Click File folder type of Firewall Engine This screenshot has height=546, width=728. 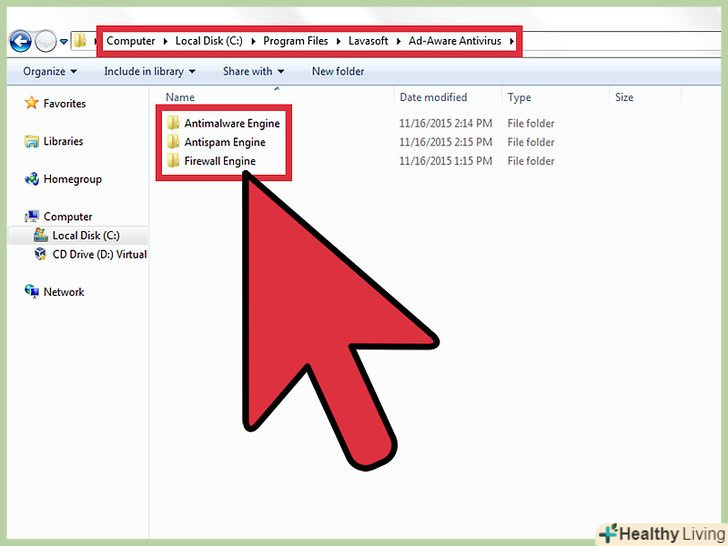(531, 161)
